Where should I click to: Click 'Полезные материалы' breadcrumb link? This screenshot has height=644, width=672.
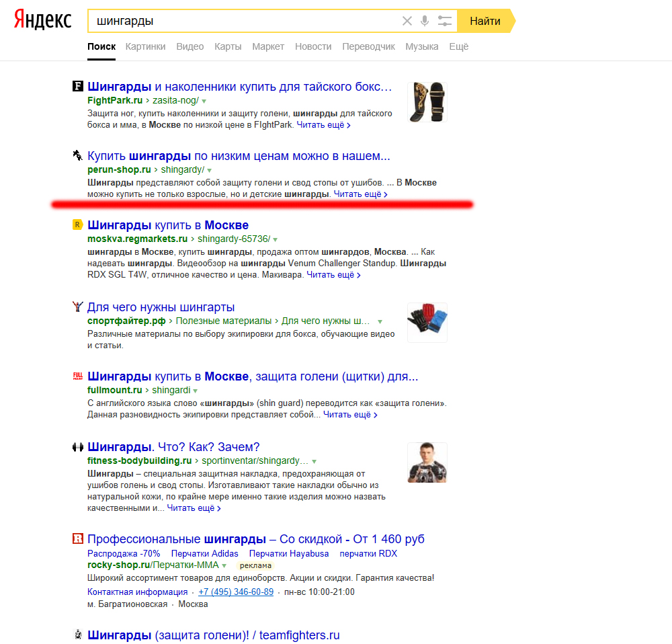[x=224, y=321]
